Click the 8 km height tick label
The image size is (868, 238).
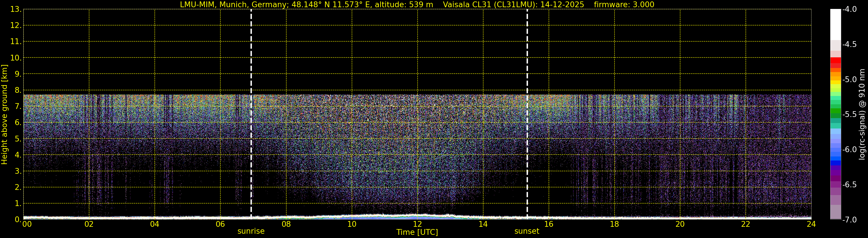pos(18,90)
